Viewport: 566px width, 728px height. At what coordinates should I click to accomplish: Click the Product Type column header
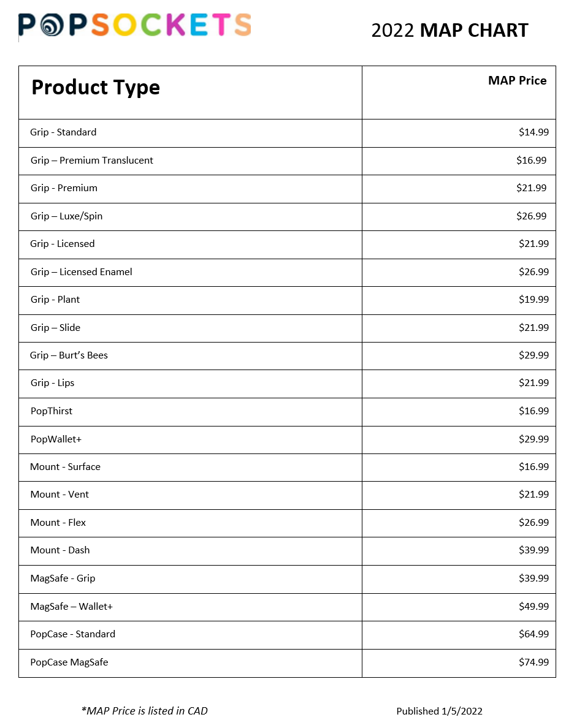tap(96, 88)
